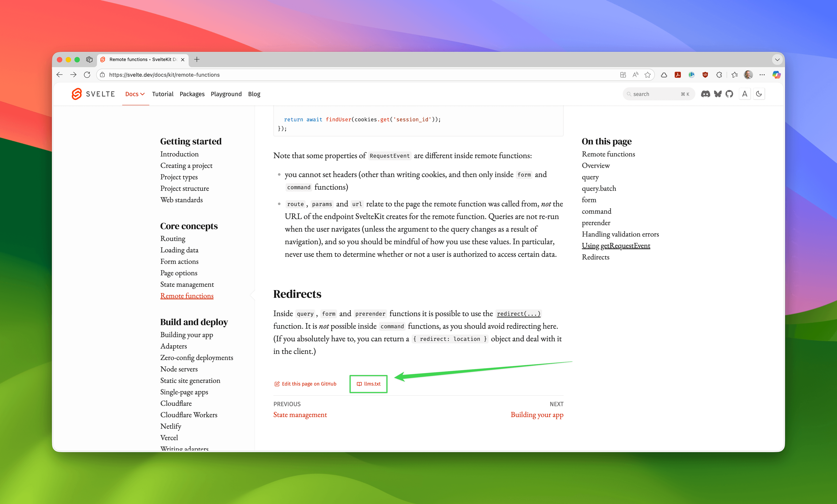Click the Bluesky butterfly icon
Image resolution: width=837 pixels, height=504 pixels.
coord(717,94)
